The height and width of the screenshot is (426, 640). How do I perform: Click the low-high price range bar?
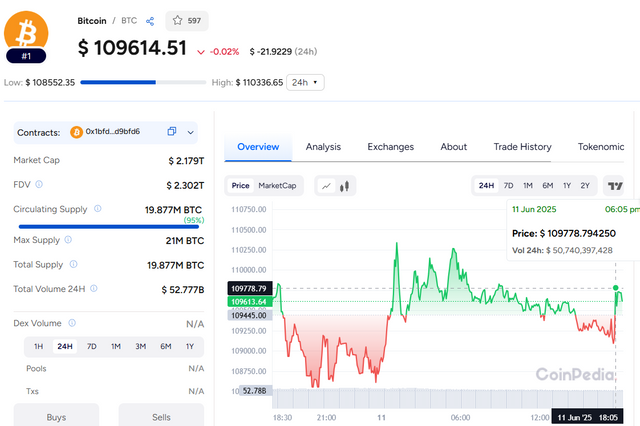pos(143,82)
